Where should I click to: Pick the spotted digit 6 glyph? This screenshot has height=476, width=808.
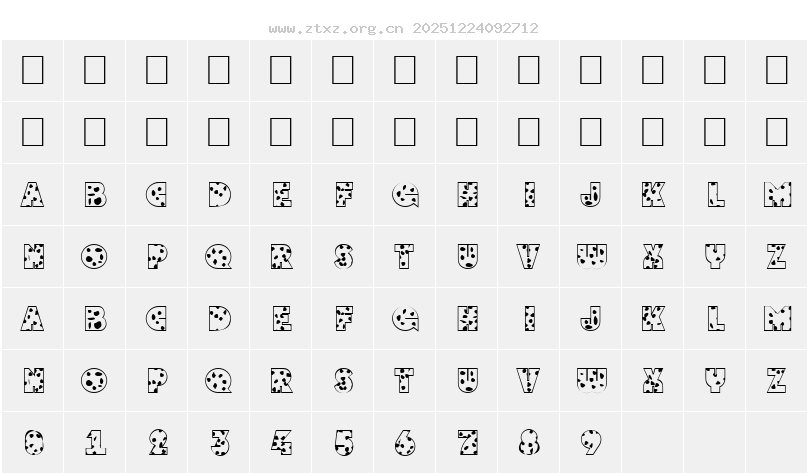tap(405, 442)
